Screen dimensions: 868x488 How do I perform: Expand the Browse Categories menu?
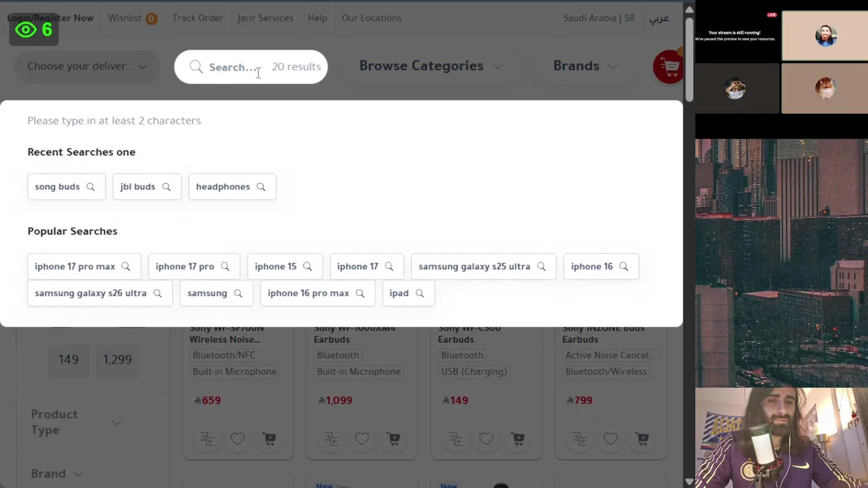(x=431, y=66)
